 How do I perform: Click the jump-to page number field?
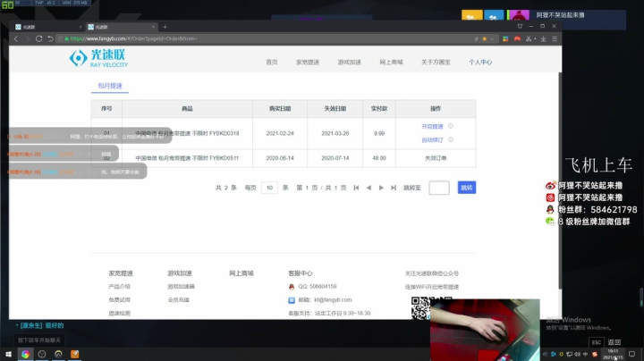coord(439,188)
